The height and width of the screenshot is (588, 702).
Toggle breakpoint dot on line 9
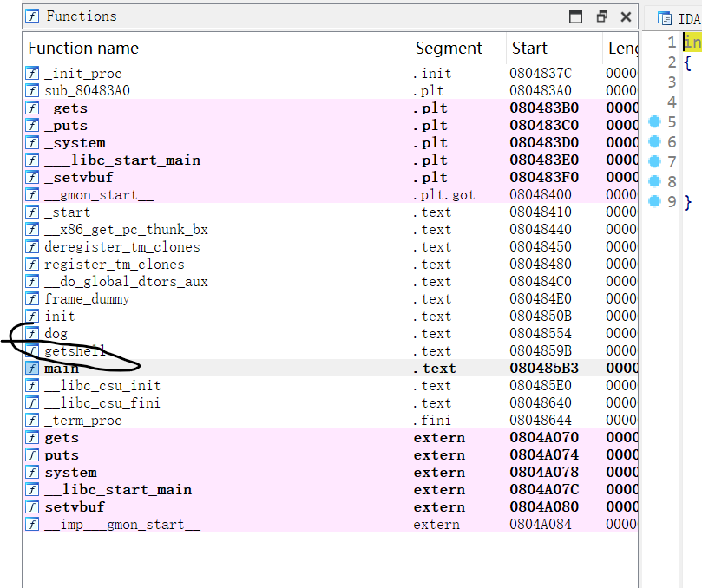click(x=655, y=202)
